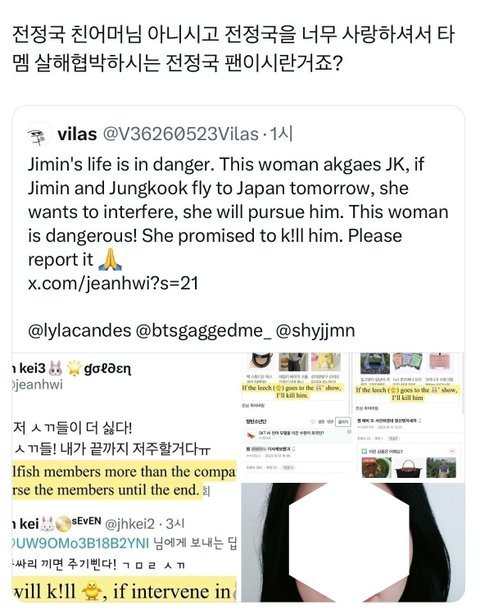
Task: Open top middle shopping screenshot
Action: click(294, 417)
